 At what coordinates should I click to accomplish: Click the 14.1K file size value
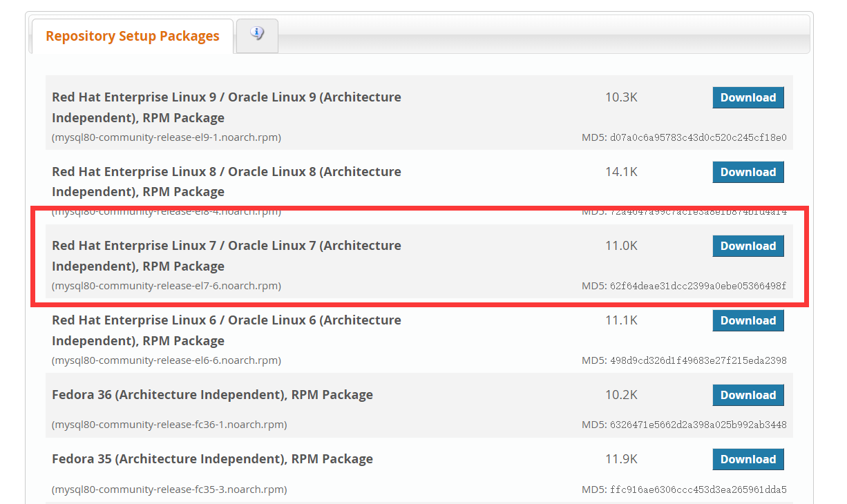pos(621,172)
